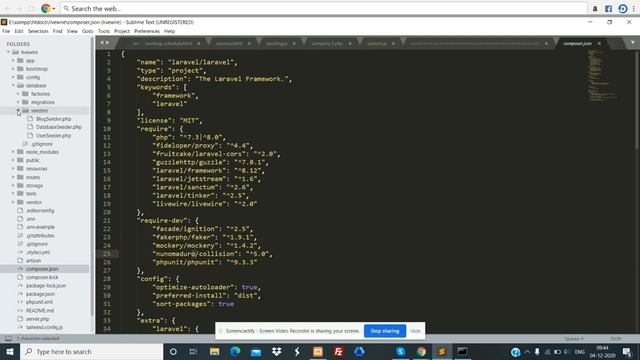Screen dimensions: 640x360
Task: Click the README.md file icon
Action: (20, 311)
